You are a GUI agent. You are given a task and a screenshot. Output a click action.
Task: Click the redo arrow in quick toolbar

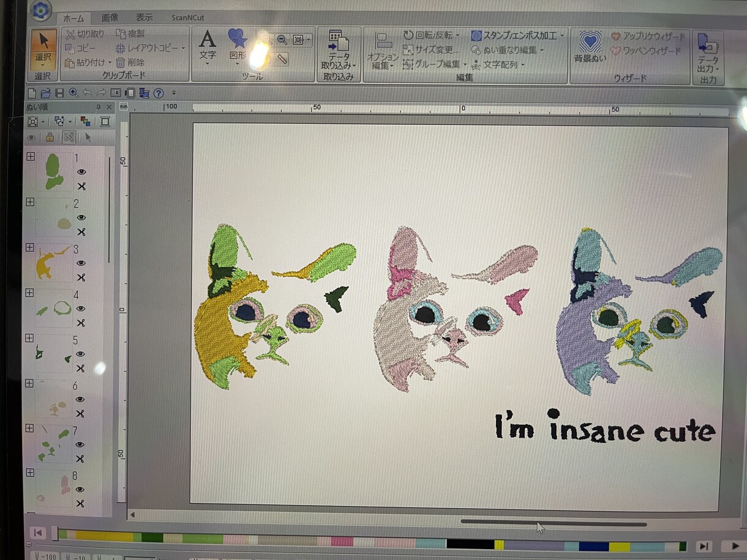coord(102,93)
